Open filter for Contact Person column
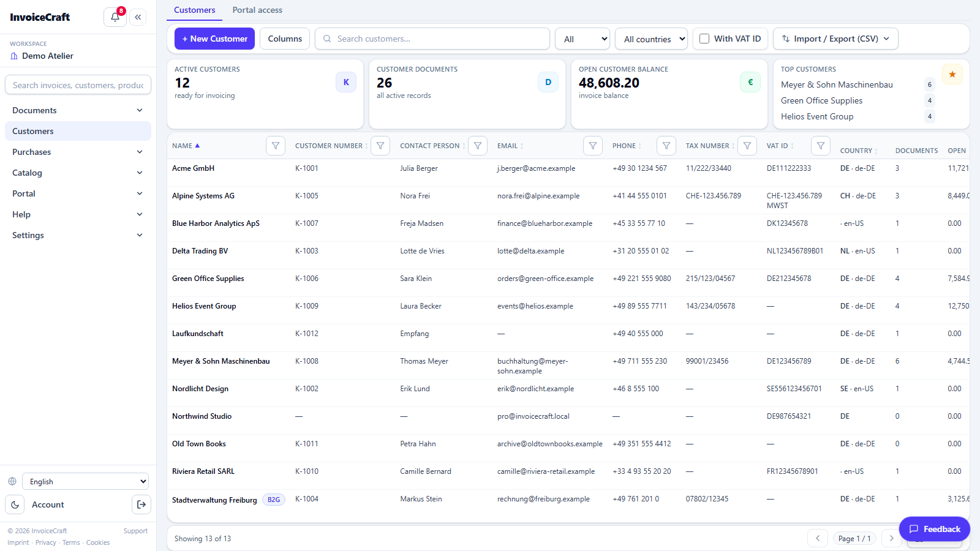This screenshot has height=551, width=980. click(x=478, y=146)
